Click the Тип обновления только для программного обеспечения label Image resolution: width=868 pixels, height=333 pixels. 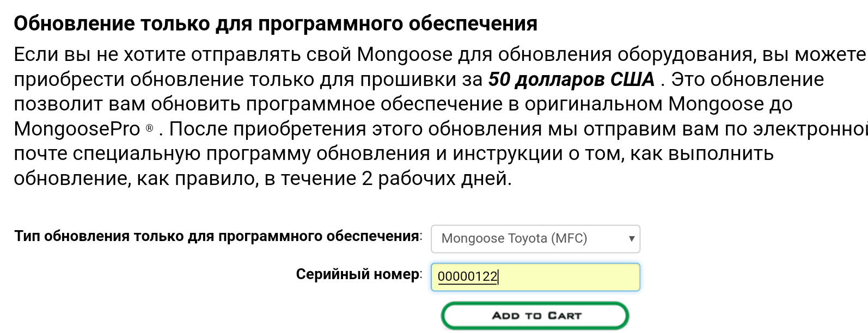tap(217, 236)
